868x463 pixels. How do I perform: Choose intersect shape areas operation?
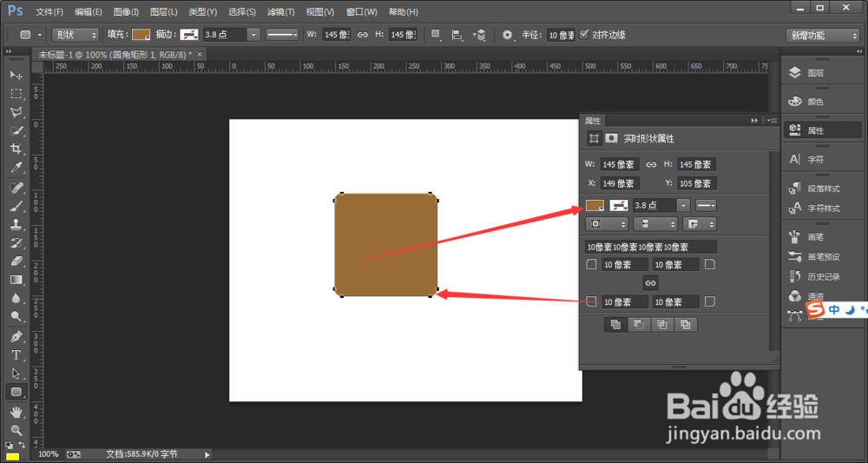click(x=662, y=325)
